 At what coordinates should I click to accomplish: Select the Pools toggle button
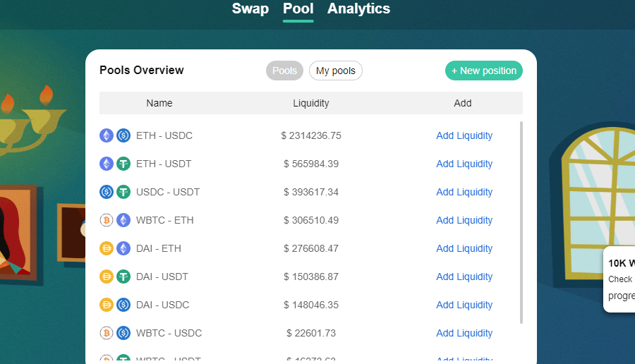point(285,71)
